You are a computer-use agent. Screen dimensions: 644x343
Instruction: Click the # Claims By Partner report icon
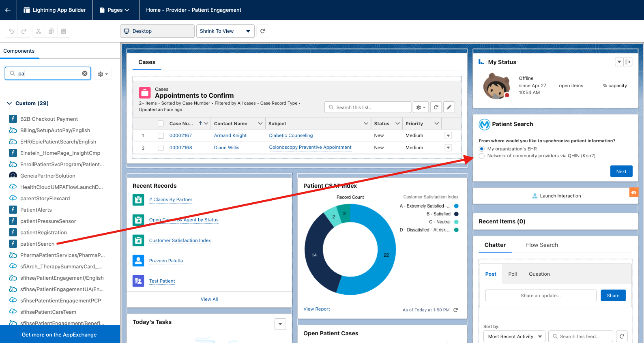138,199
